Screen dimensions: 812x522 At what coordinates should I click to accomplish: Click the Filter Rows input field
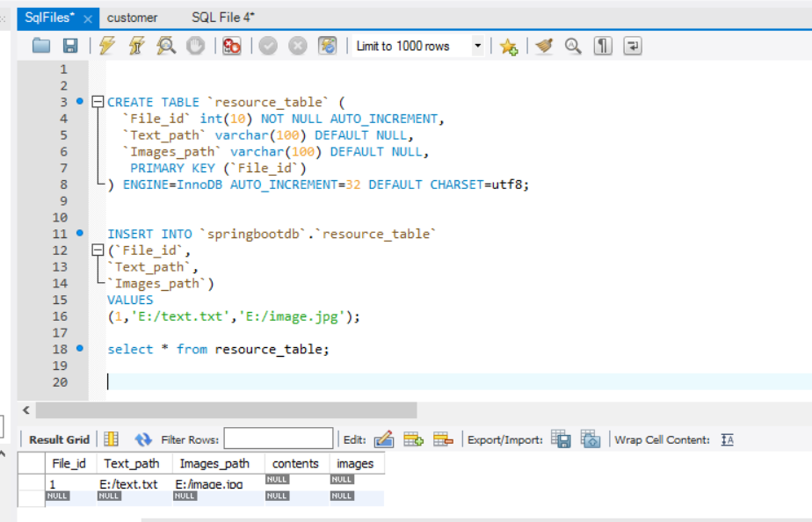(x=279, y=439)
